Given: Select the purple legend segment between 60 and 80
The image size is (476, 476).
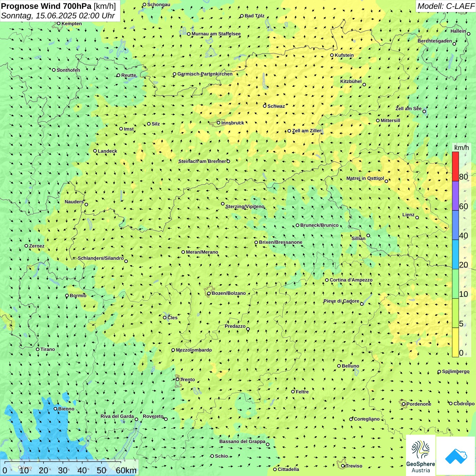Looking at the screenshot, I should pos(455,196).
